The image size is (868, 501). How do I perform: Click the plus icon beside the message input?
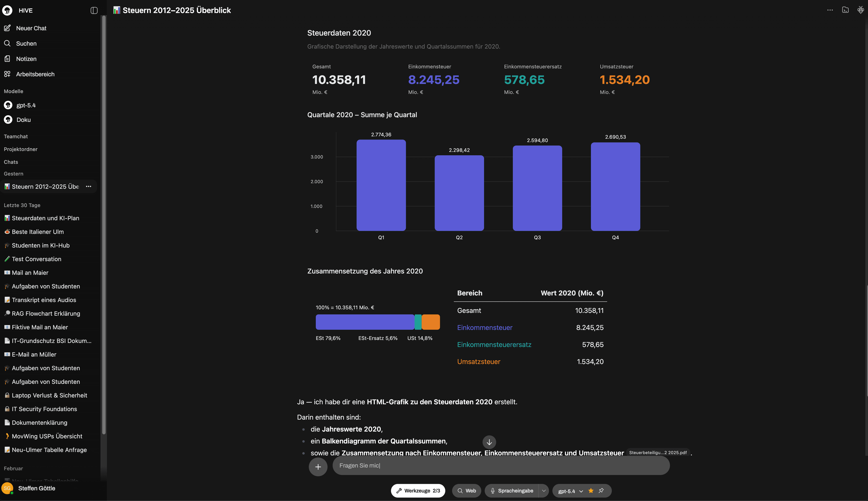pos(318,467)
